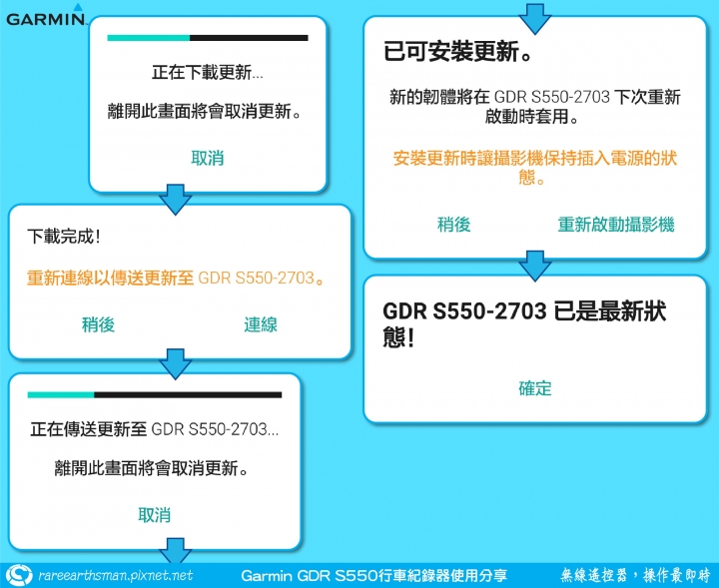Click the transfer progress bar above 正在傳送更新至
The width and height of the screenshot is (719, 588).
pos(155,394)
